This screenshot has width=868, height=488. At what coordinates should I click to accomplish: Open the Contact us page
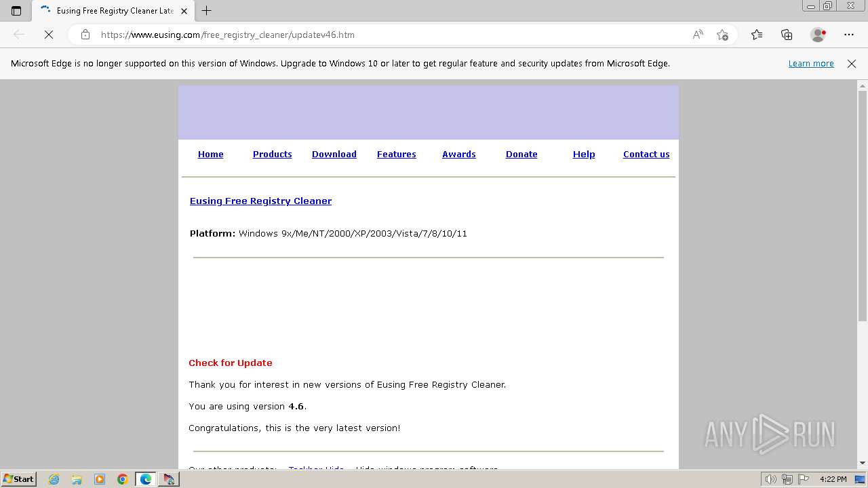[x=646, y=155]
